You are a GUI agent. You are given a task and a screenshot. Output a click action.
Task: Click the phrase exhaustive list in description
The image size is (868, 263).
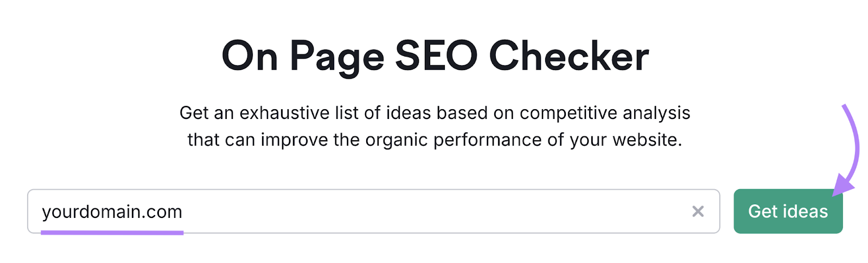299,113
